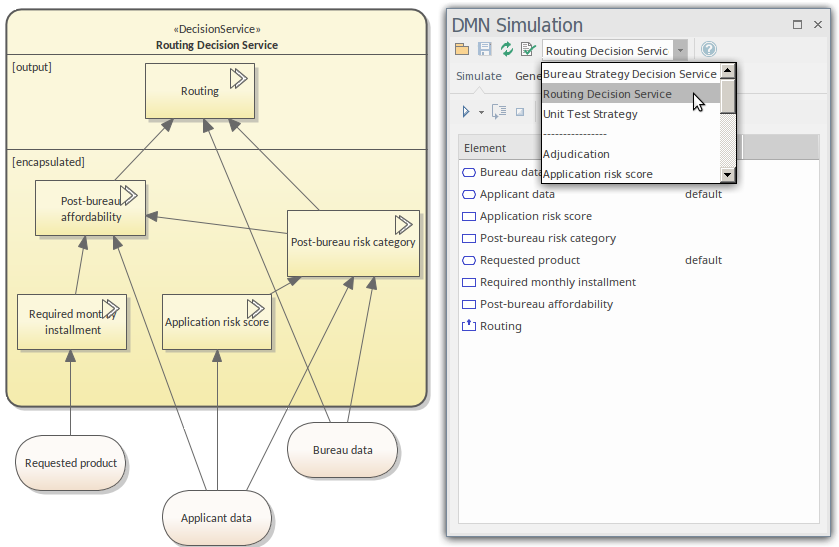This screenshot has height=547, width=839.
Task: Click the open folder icon in DMN Simulation
Action: [461, 50]
